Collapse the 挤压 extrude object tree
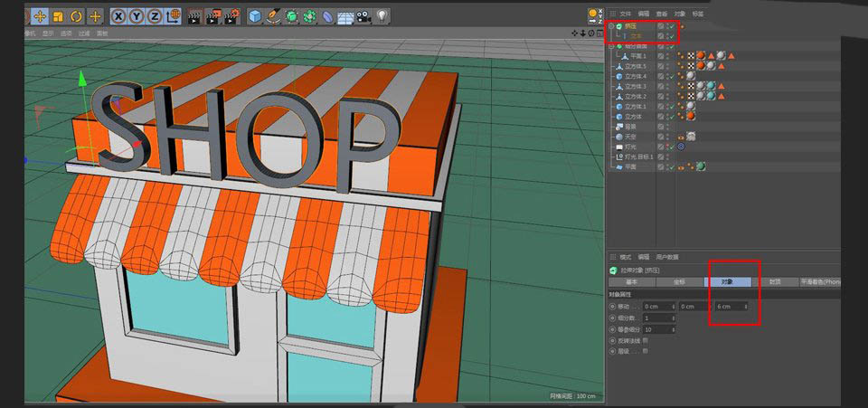 point(612,26)
